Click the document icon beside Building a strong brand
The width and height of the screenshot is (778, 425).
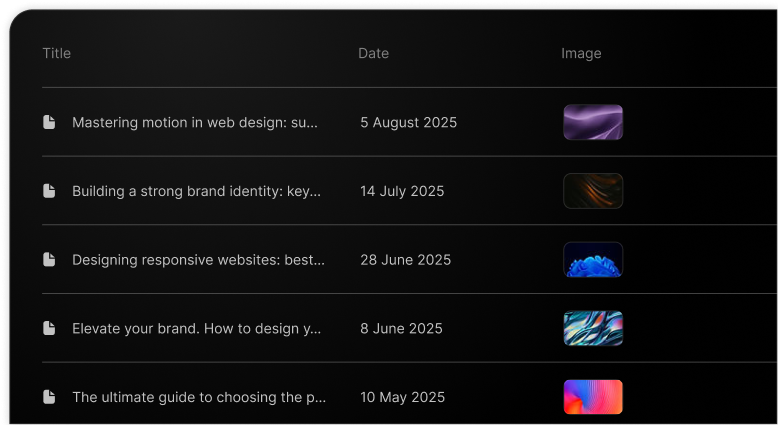pyautogui.click(x=49, y=191)
